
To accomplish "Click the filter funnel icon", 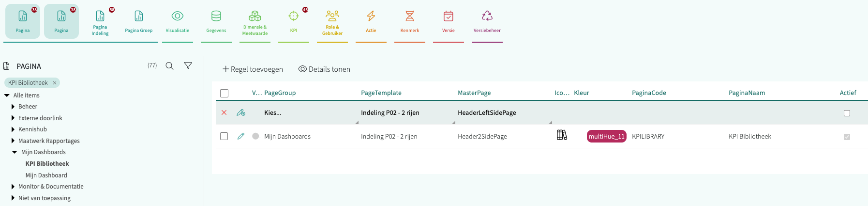I will coord(188,65).
